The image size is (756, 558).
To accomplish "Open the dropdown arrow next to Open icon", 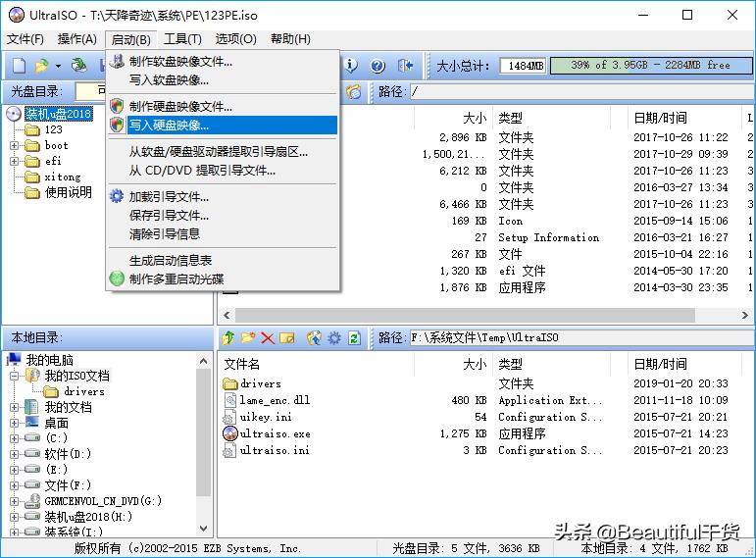I will (58, 66).
